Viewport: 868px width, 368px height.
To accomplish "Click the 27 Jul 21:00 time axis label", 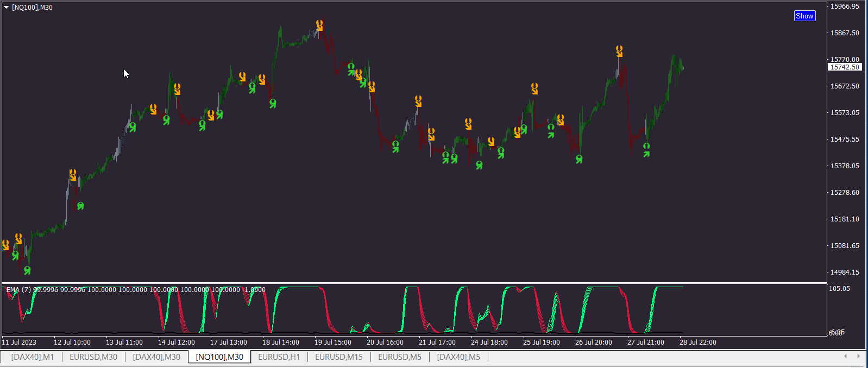I will click(646, 342).
